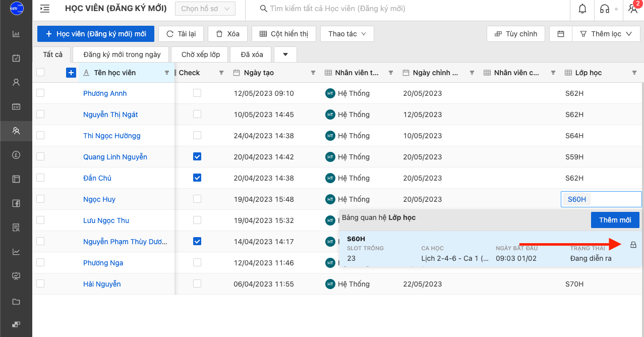Open student link Lưu Ngọc Thu

click(x=106, y=220)
